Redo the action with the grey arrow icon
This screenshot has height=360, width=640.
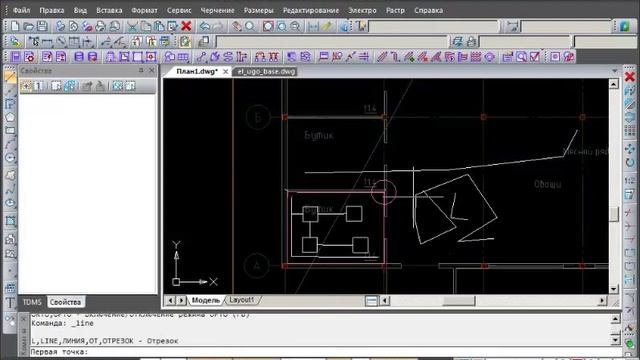[x=218, y=26]
